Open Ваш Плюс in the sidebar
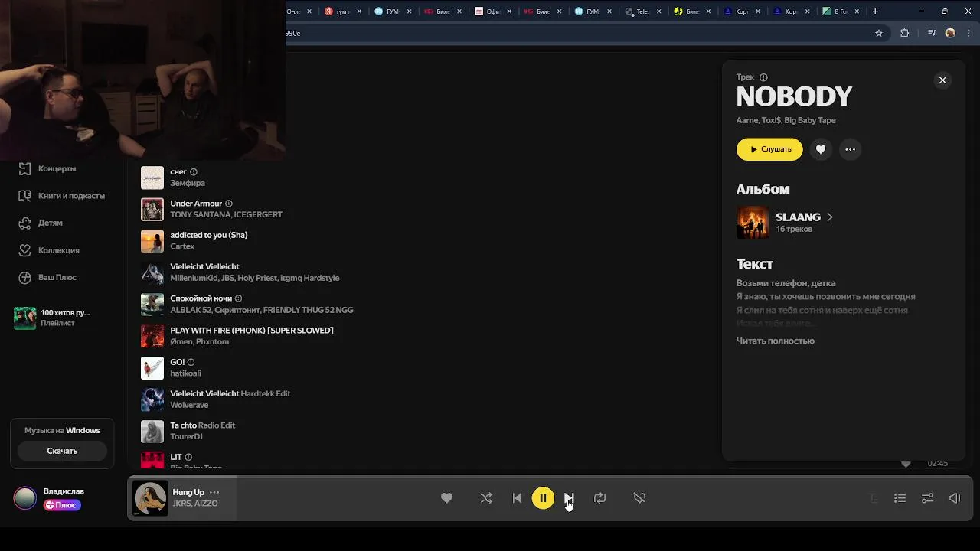 click(57, 277)
